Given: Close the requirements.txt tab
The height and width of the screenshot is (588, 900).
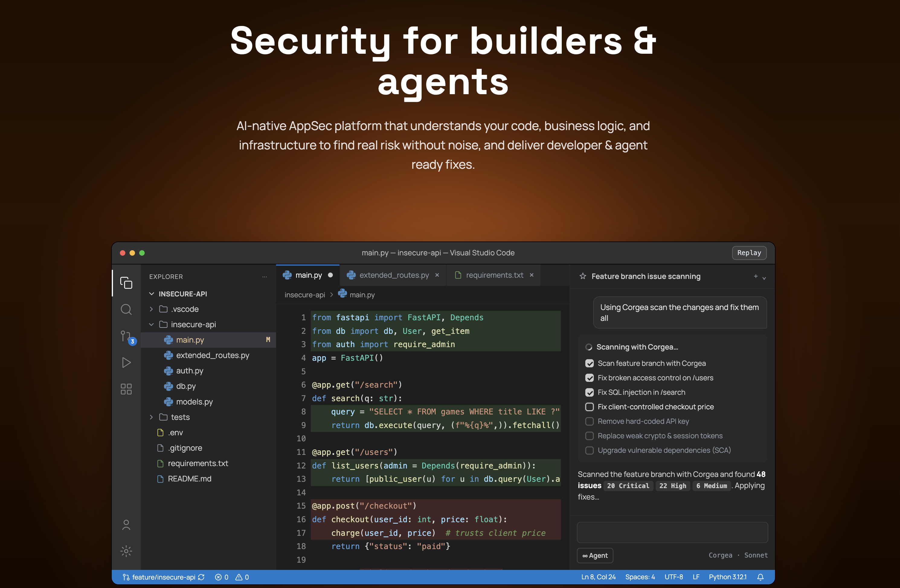Looking at the screenshot, I should pyautogui.click(x=532, y=275).
